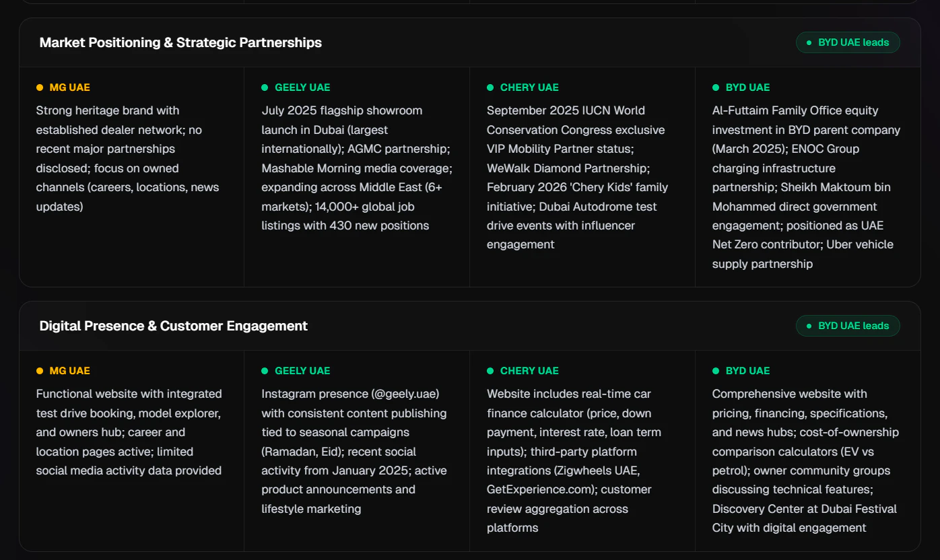Viewport: 940px width, 560px height.
Task: Click the Instagram presence @geely.uae paragraph
Action: tap(354, 452)
